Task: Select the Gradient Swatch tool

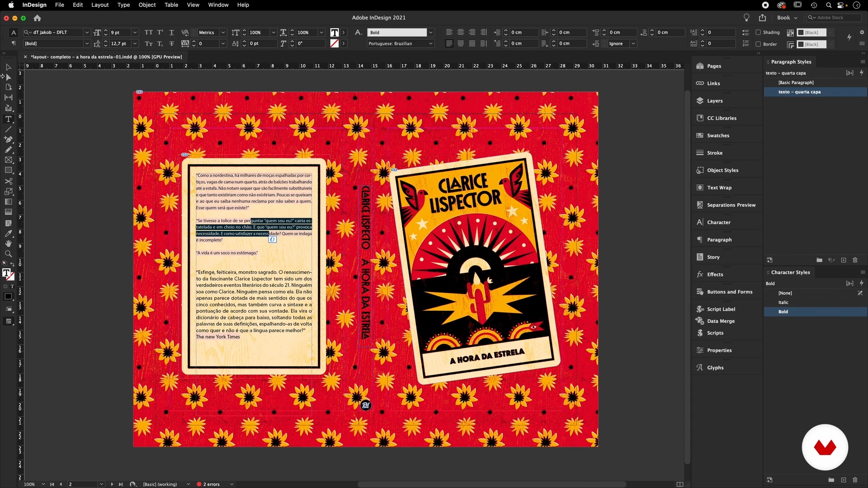Action: (8, 202)
